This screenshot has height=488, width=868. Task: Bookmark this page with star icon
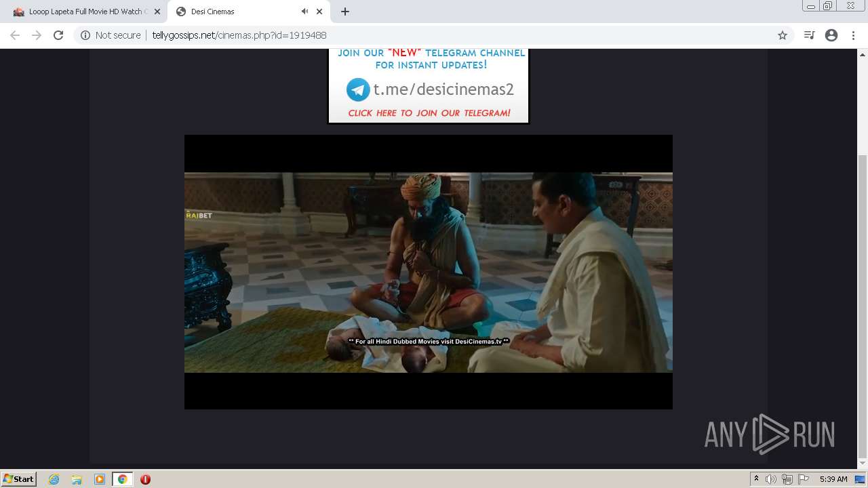click(x=783, y=35)
